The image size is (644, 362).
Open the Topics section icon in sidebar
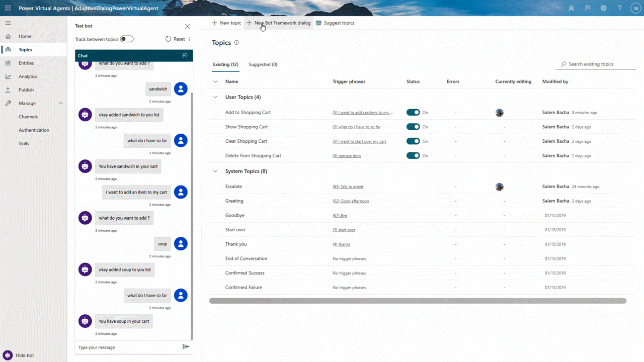pos(8,49)
